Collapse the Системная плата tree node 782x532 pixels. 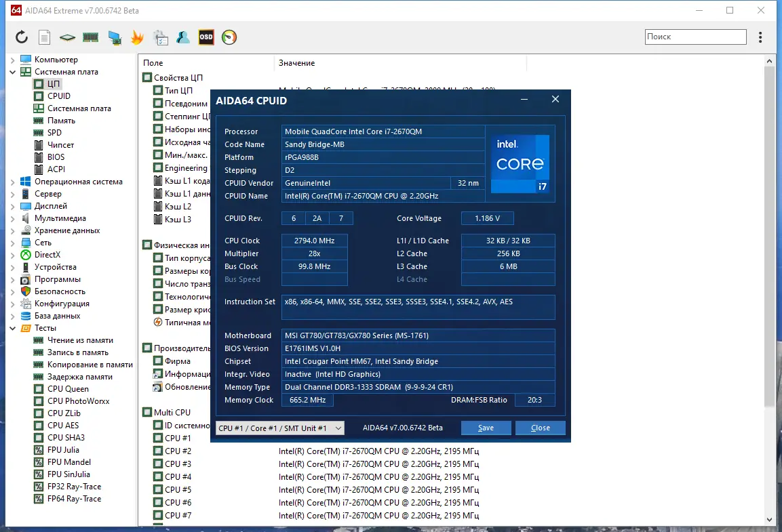click(x=12, y=72)
